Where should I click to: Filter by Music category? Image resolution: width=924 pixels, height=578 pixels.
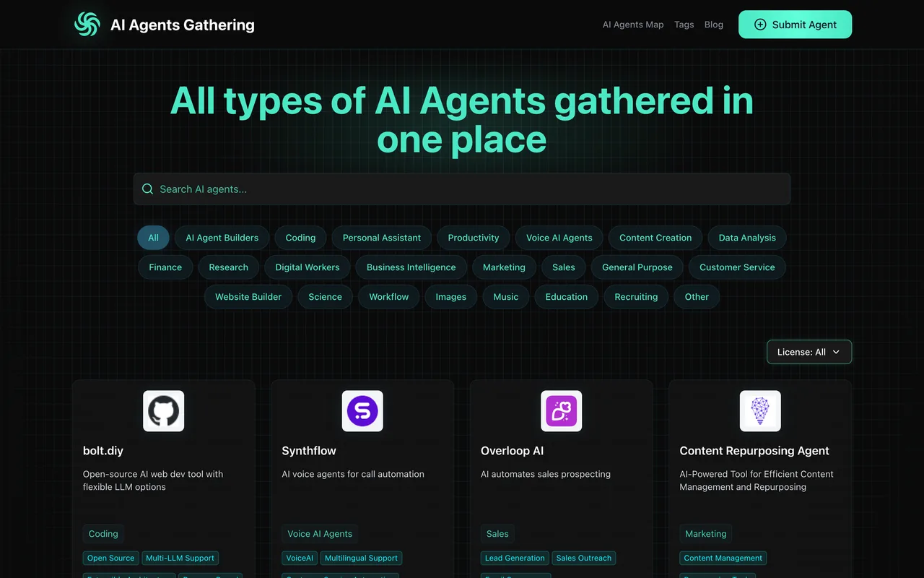pyautogui.click(x=505, y=297)
